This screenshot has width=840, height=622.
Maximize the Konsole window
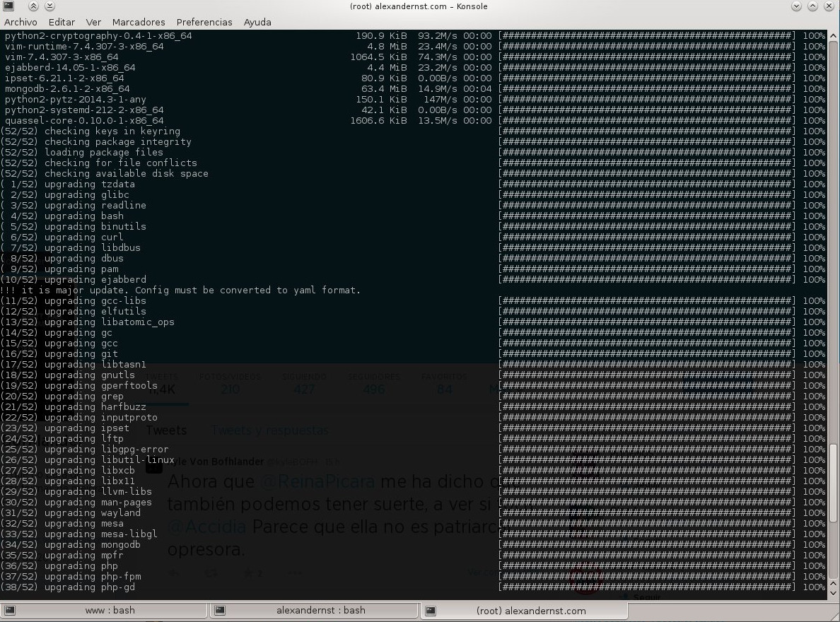(812, 6)
